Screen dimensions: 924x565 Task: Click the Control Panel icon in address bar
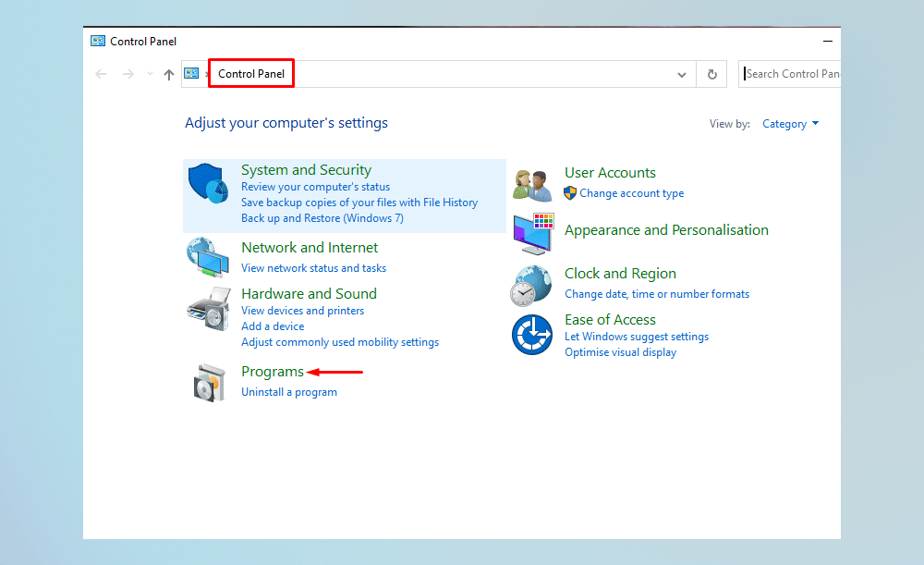click(191, 74)
